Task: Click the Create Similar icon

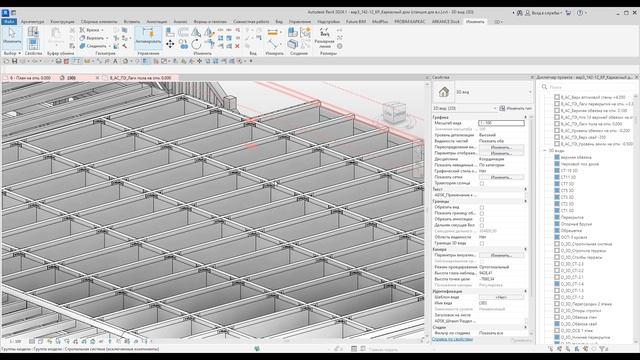Action: point(292,32)
